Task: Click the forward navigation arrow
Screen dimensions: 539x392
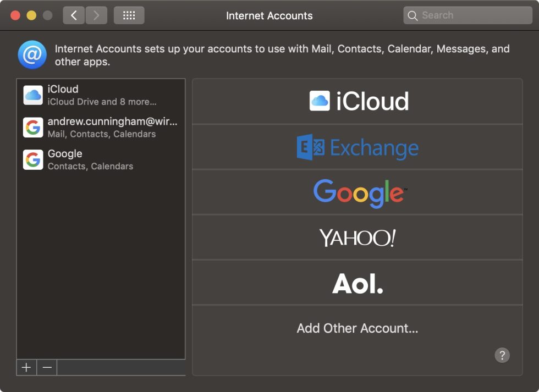Action: (96, 15)
